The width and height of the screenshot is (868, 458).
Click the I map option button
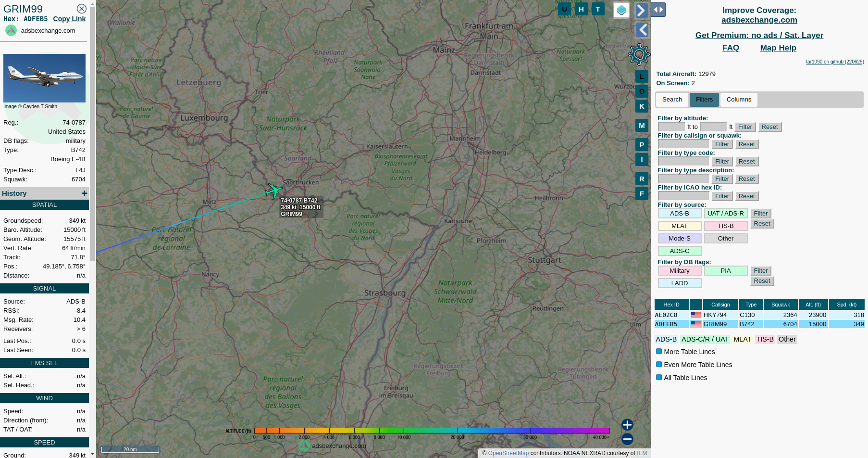642,160
